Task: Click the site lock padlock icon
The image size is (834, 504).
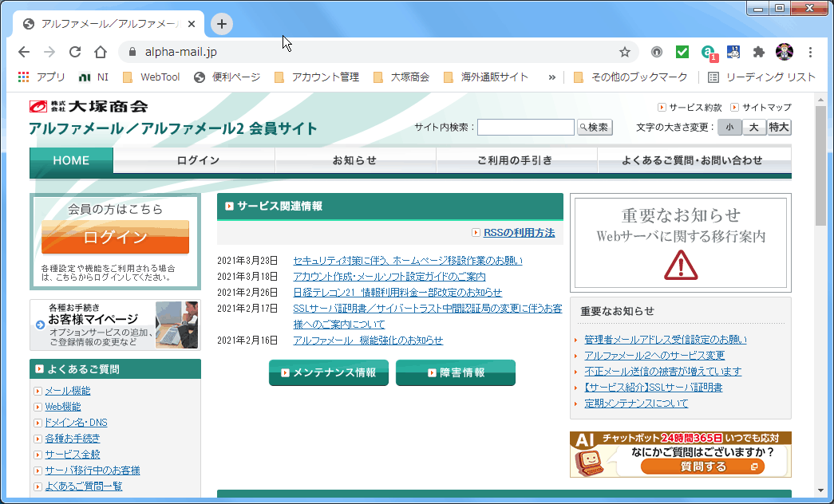Action: (132, 52)
